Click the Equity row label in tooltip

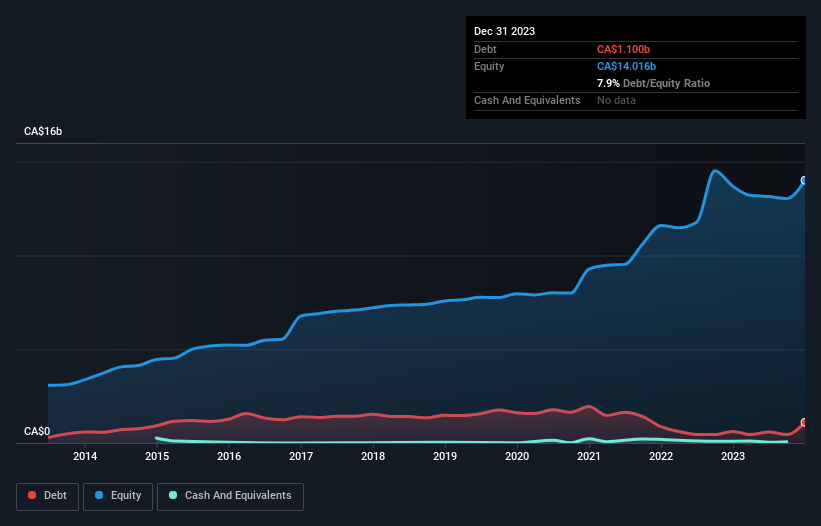489,66
